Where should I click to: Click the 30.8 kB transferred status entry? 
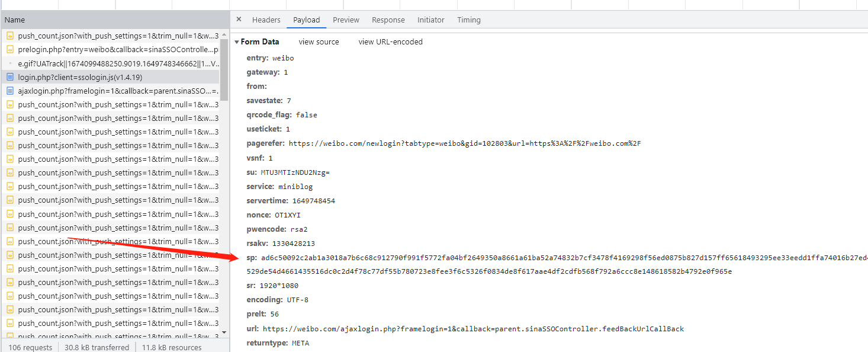coord(97,347)
